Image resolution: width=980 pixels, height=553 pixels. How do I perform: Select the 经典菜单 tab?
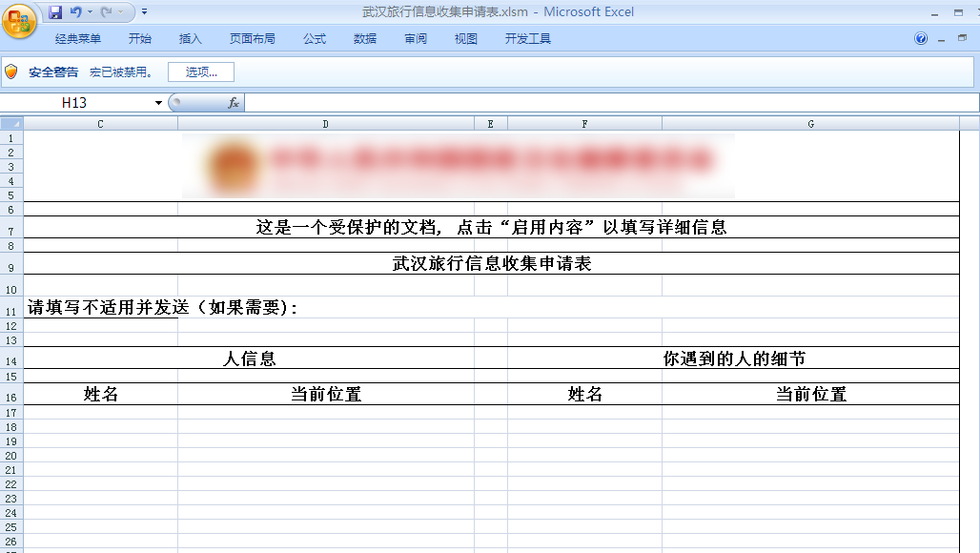tap(78, 39)
